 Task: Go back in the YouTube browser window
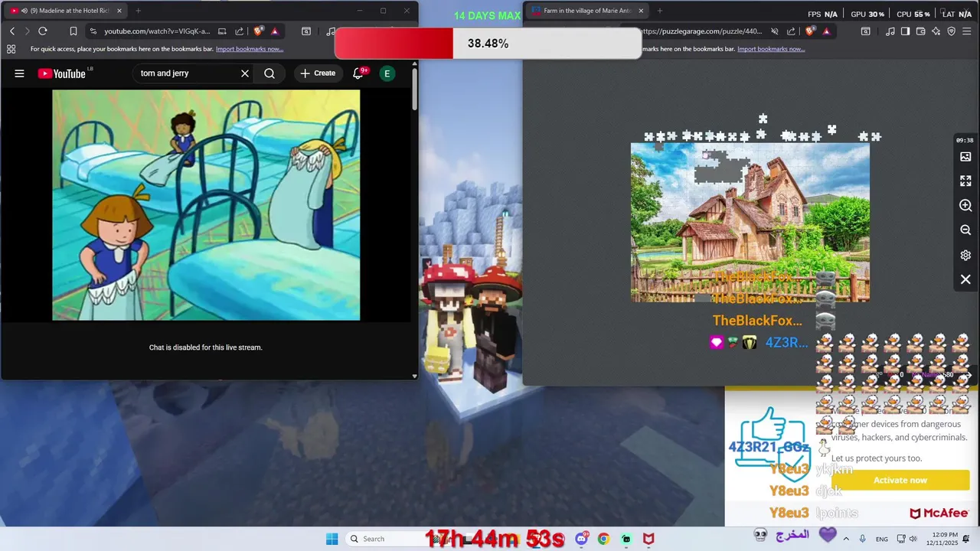click(x=12, y=31)
